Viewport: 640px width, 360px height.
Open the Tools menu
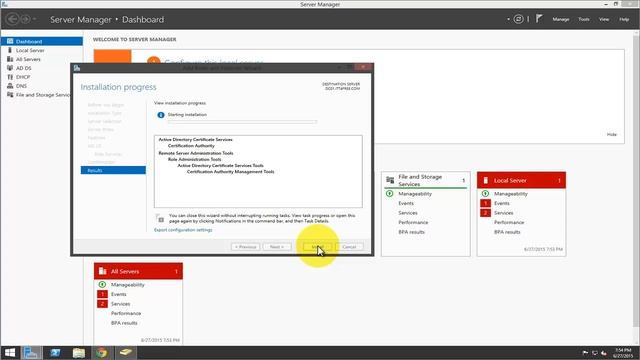[x=584, y=19]
